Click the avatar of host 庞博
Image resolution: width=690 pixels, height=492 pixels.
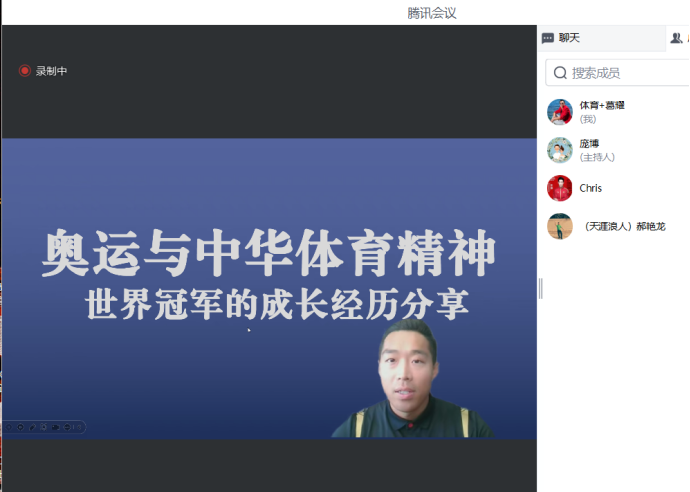[x=560, y=150]
